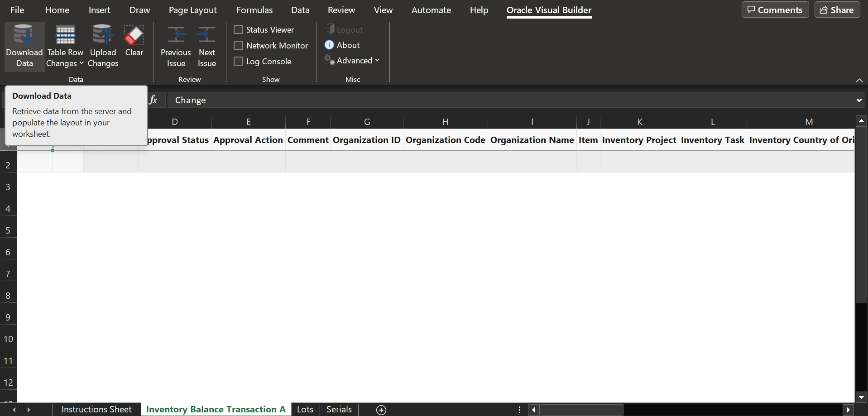Open the Page Layout tab
This screenshot has height=416, width=868.
(192, 10)
